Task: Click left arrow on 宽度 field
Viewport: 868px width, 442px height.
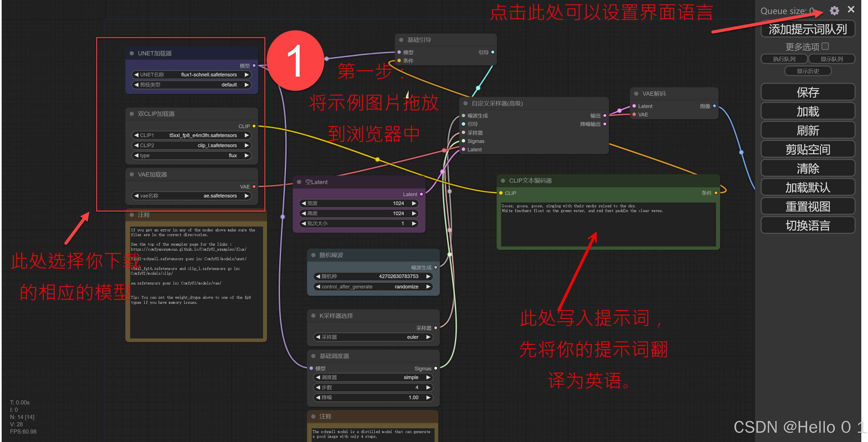Action: [304, 203]
